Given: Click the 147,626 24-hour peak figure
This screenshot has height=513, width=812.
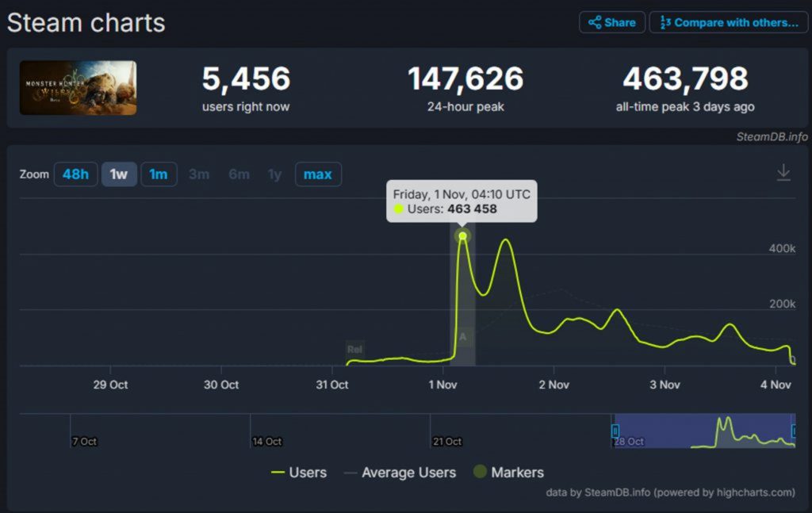Looking at the screenshot, I should pos(465,78).
